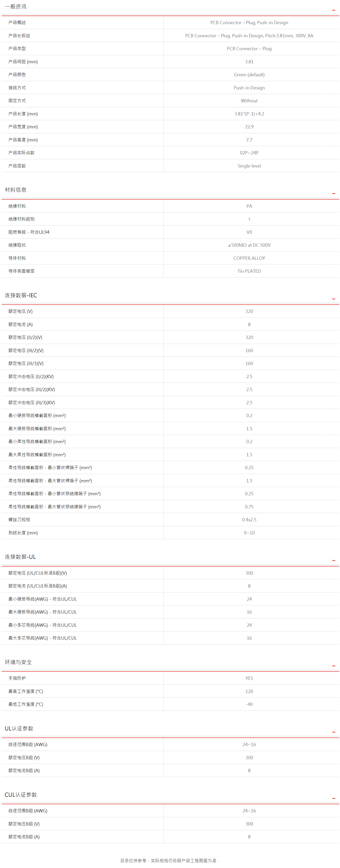Click the 产品长叙述 description value text
340x868 pixels.
[x=249, y=36]
